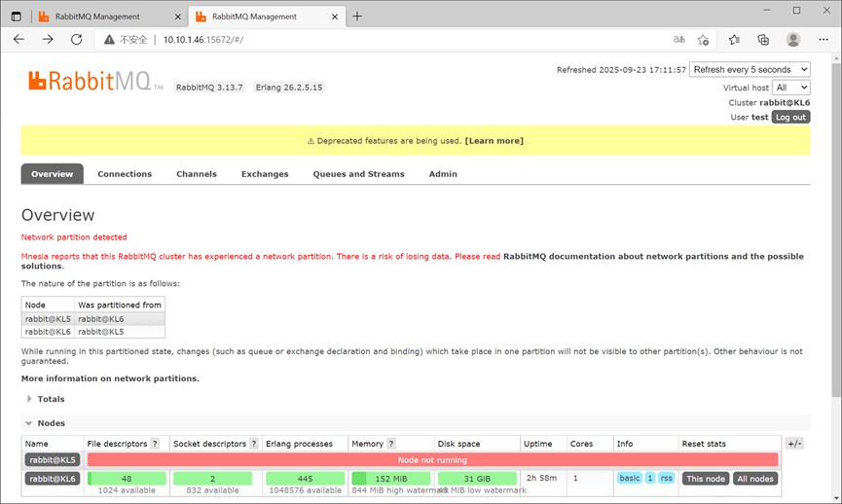Open the favorites list icon

[x=734, y=39]
